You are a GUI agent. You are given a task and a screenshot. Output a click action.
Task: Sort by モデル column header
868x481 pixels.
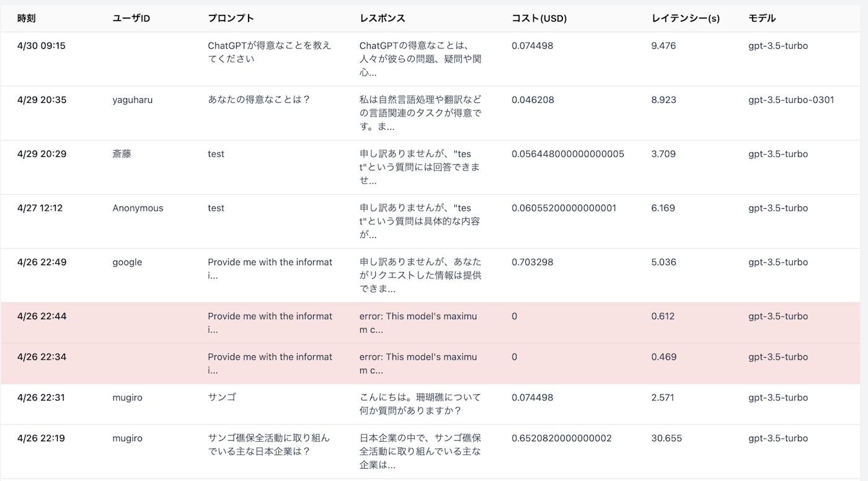click(760, 18)
